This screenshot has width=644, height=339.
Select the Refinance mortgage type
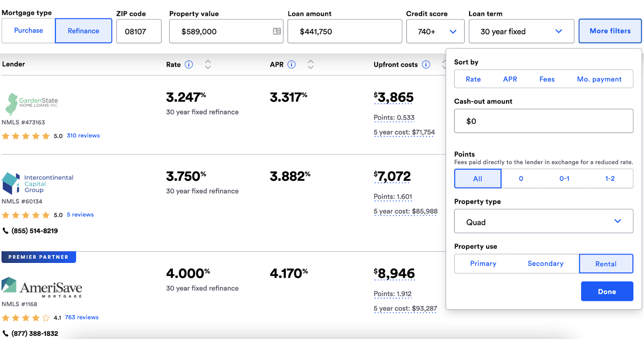(83, 31)
